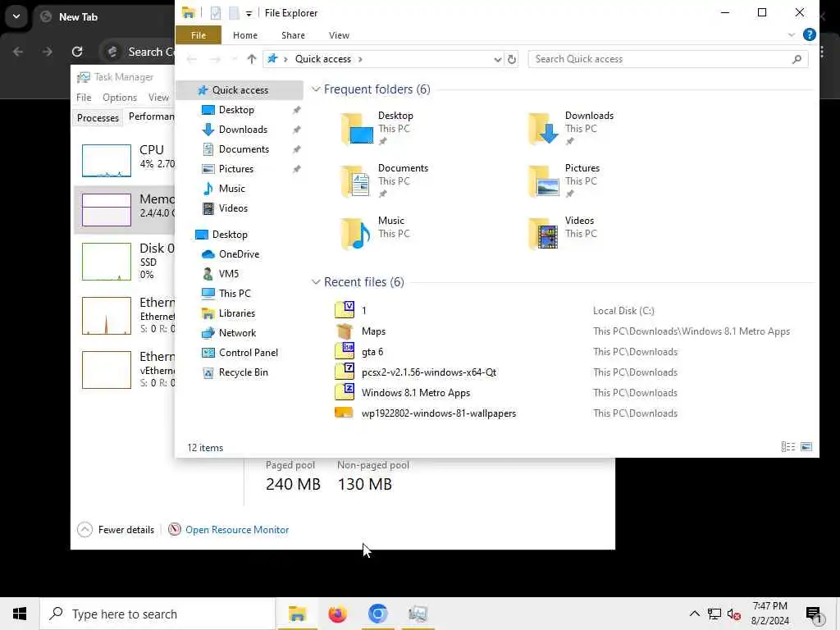Click the Windows Start button
Screen dimensions: 840x630
20,614
